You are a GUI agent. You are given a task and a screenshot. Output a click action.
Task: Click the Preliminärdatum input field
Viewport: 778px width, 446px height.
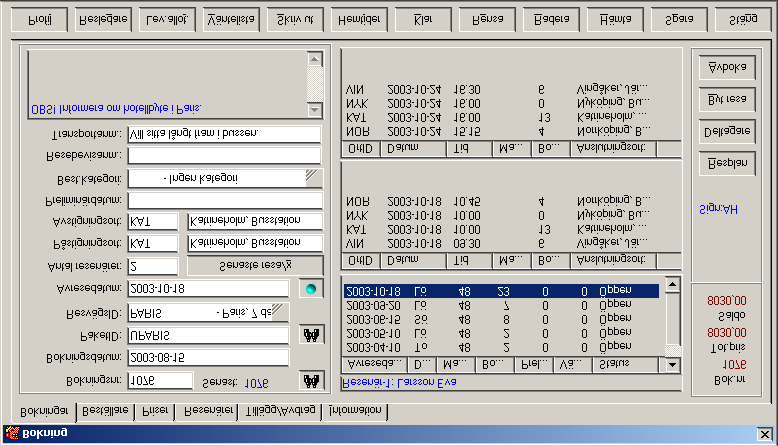click(x=225, y=200)
